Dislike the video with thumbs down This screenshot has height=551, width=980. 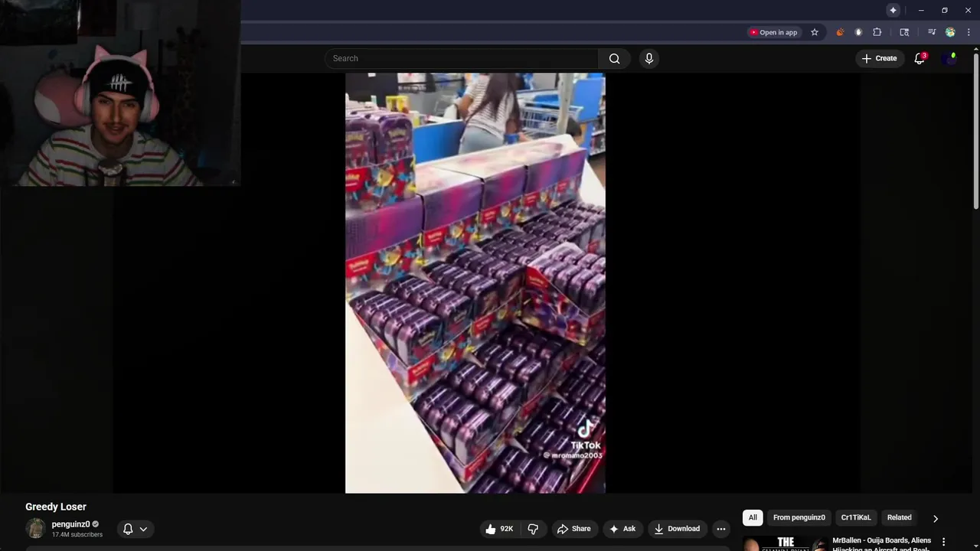point(533,529)
